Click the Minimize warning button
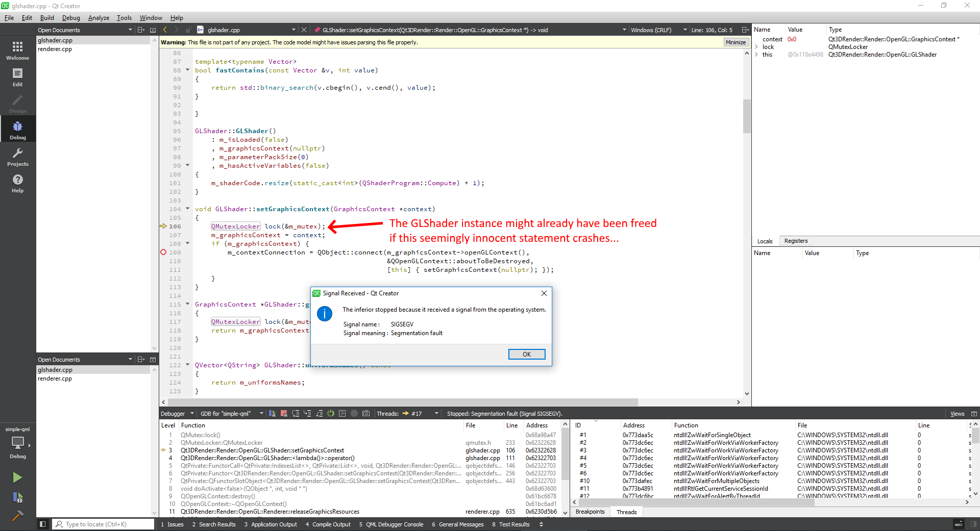The image size is (980, 531). (x=736, y=42)
